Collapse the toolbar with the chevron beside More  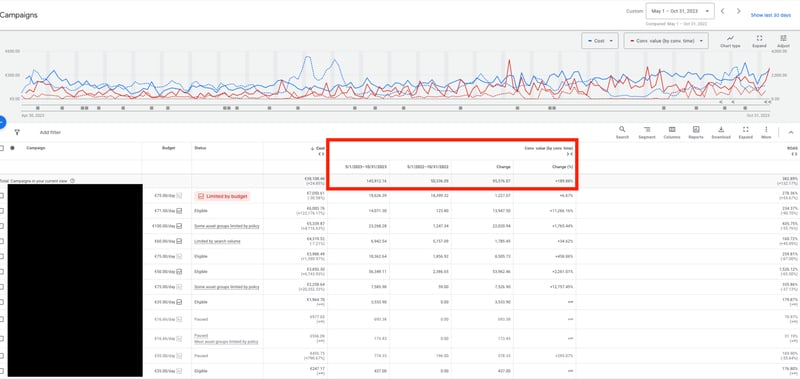click(791, 133)
